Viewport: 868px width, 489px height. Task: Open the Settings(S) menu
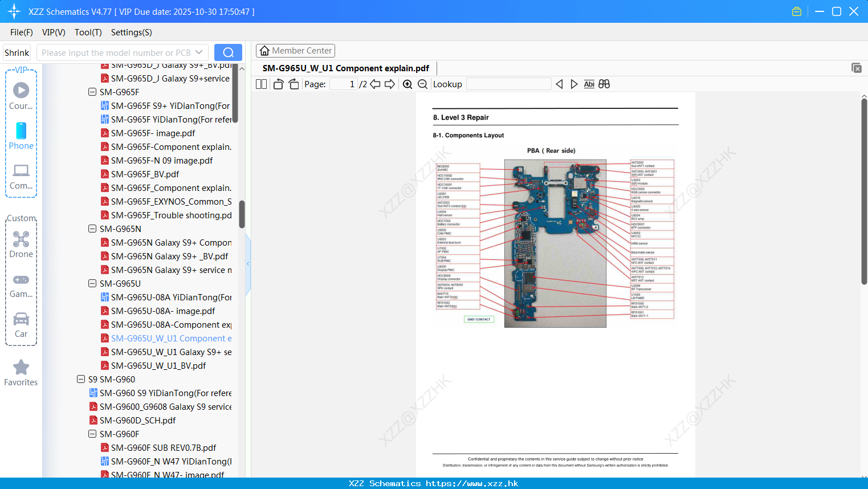pyautogui.click(x=132, y=32)
